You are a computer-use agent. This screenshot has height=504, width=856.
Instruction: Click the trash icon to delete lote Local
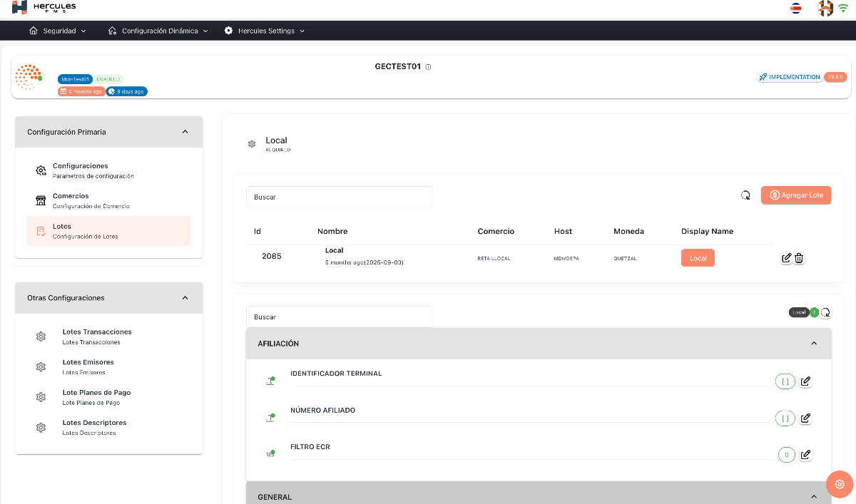click(799, 257)
